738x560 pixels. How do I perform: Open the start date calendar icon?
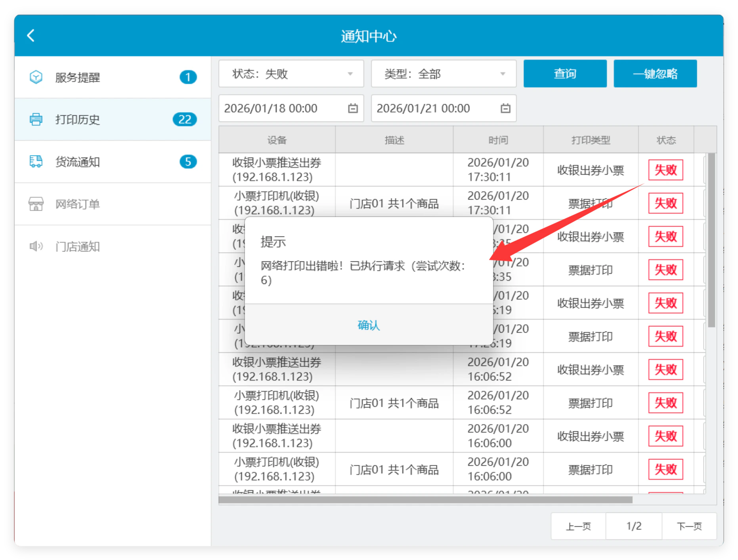(x=353, y=108)
